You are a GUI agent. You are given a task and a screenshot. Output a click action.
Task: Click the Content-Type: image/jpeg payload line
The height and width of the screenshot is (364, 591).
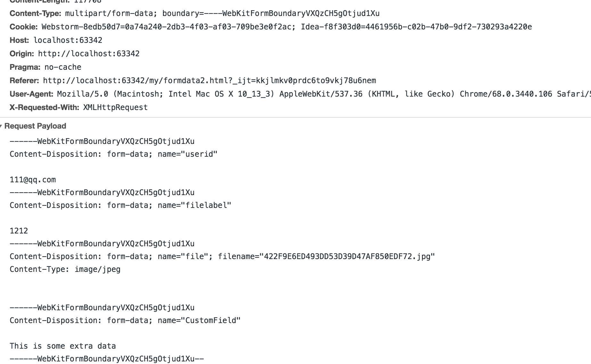point(65,269)
